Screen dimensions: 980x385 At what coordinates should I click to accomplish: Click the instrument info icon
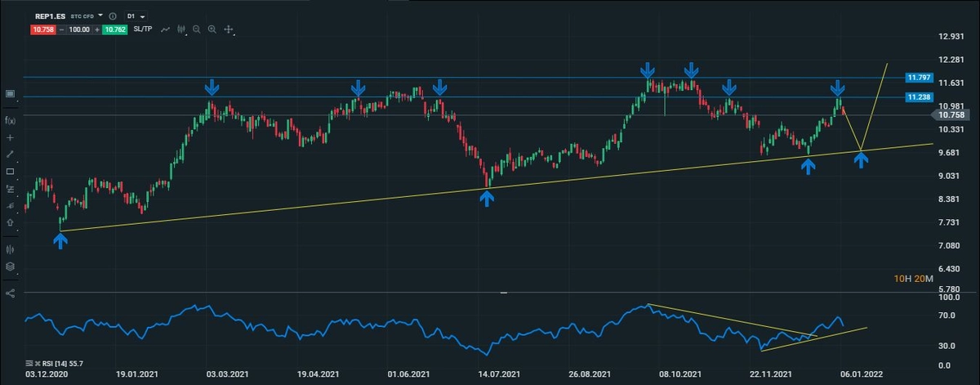113,16
